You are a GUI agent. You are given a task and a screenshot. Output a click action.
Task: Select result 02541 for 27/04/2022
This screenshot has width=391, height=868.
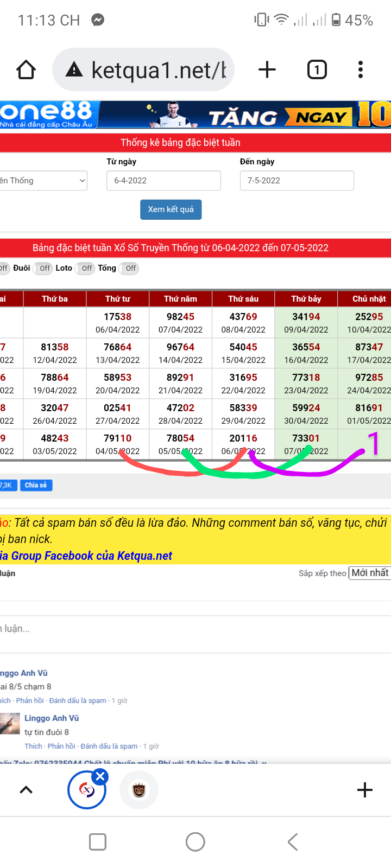coord(118,408)
